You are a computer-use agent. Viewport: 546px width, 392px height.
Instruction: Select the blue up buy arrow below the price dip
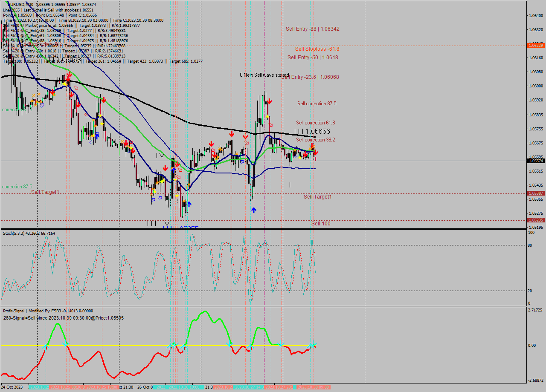point(254,210)
